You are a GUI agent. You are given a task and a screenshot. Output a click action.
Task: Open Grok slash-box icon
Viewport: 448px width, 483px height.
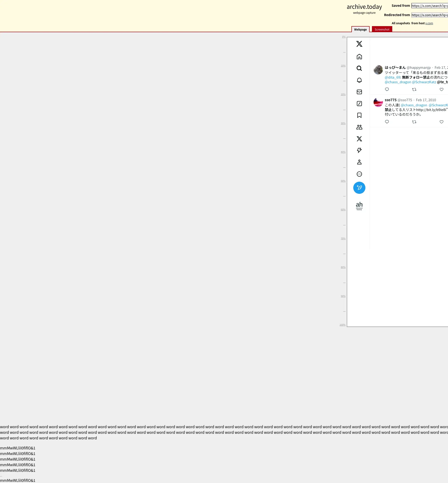click(x=359, y=104)
